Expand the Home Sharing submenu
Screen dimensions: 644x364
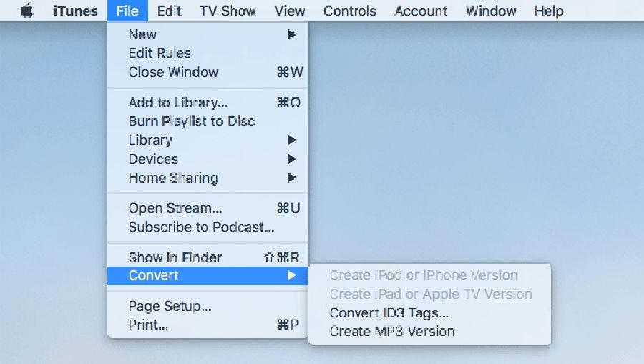click(x=208, y=178)
